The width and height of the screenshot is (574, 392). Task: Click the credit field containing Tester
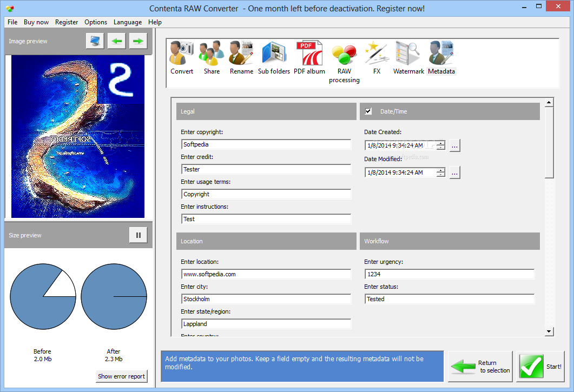click(x=266, y=169)
